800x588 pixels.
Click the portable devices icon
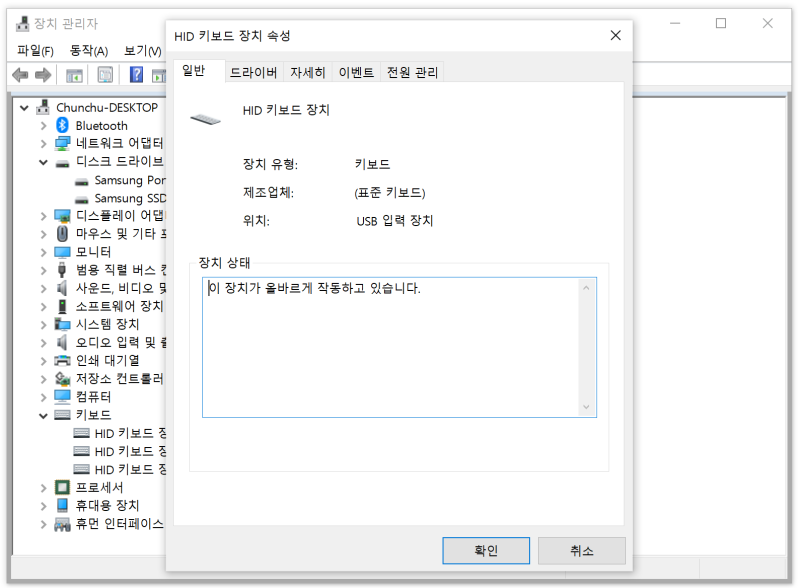pos(62,505)
